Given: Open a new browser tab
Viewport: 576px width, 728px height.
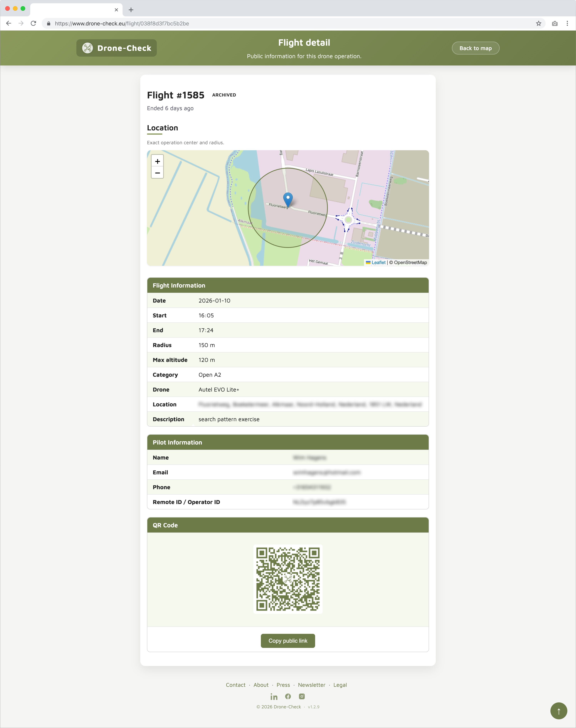Looking at the screenshot, I should (131, 10).
